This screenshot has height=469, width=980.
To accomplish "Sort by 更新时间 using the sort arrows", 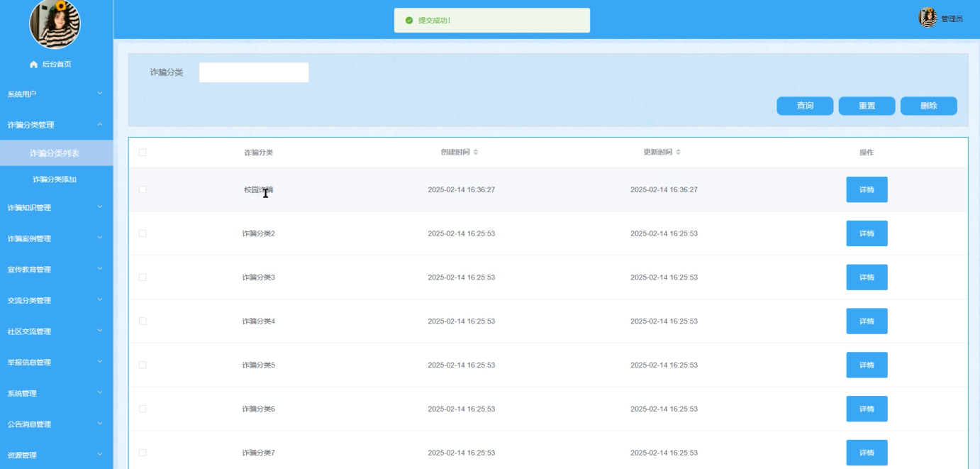I will pos(678,153).
